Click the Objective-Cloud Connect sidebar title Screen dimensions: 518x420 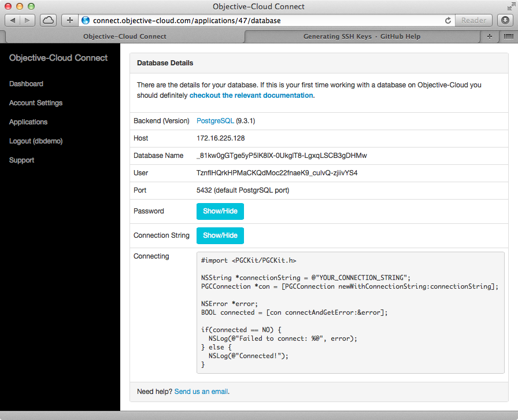[58, 58]
